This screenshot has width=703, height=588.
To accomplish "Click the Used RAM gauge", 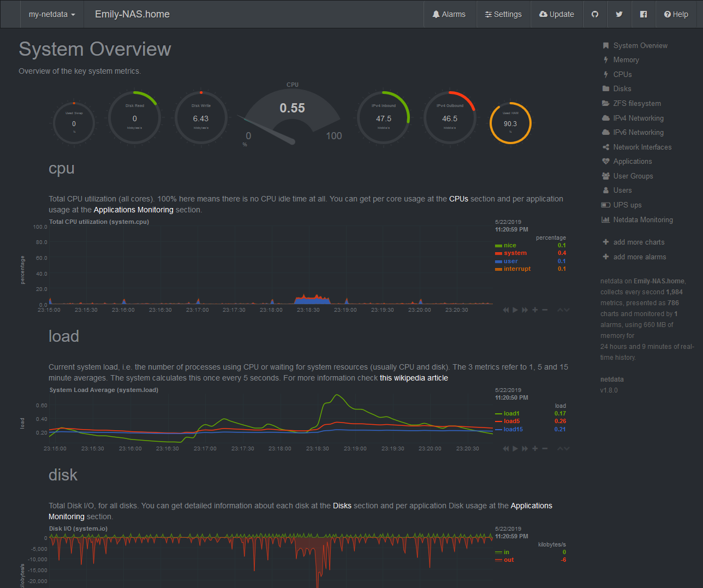I will coord(510,123).
